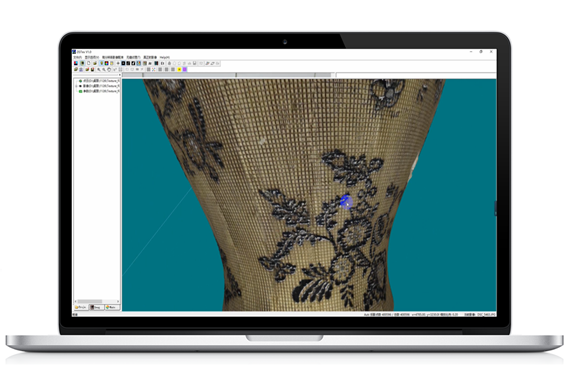The height and width of the screenshot is (392, 569).
Task: Toggle the light bulb lighting icon
Action: coord(102,63)
